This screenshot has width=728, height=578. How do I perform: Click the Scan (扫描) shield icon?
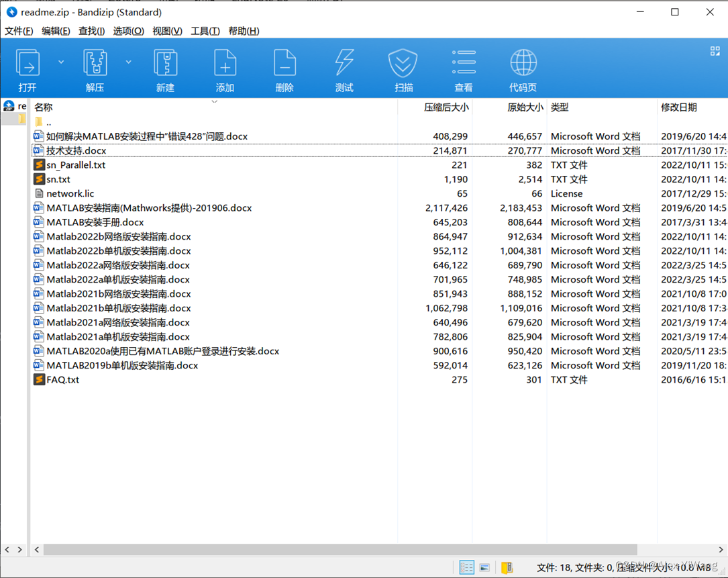pos(403,62)
